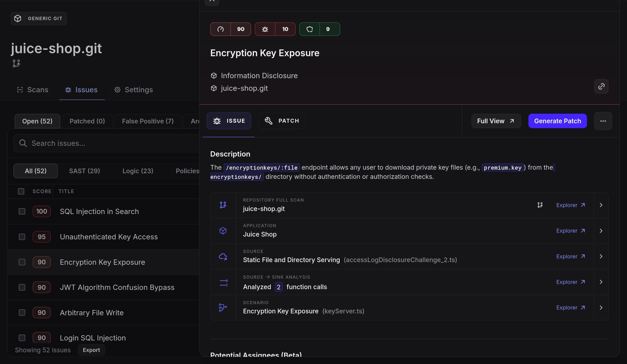Tick the Unauthenticated Key Access checkbox
This screenshot has width=627, height=364.
(22, 237)
